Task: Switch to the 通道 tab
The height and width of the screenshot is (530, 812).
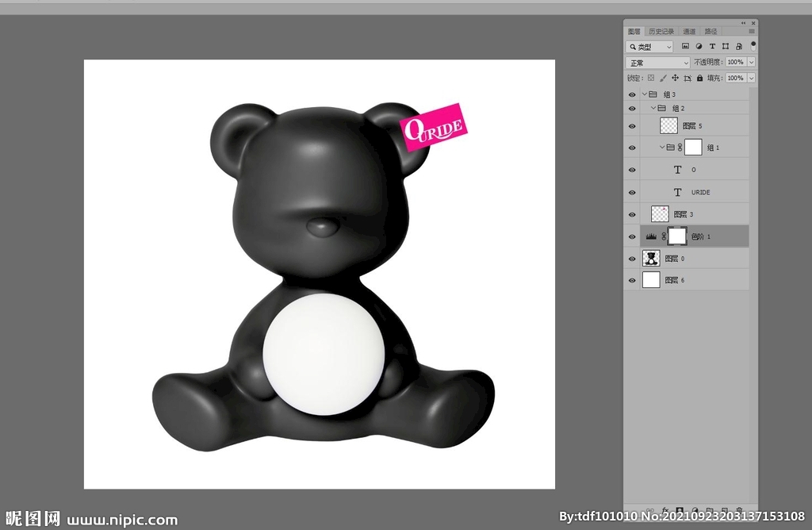Action: 689,32
